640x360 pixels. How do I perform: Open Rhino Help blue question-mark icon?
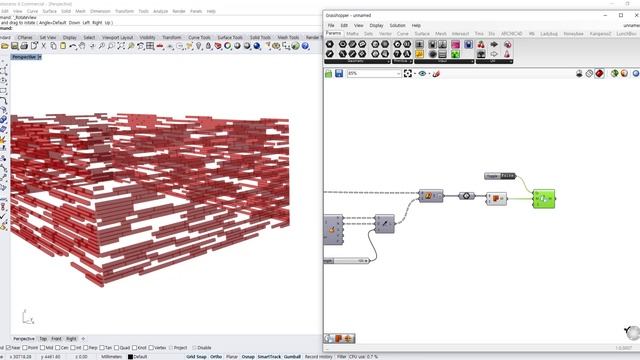[x=305, y=46]
